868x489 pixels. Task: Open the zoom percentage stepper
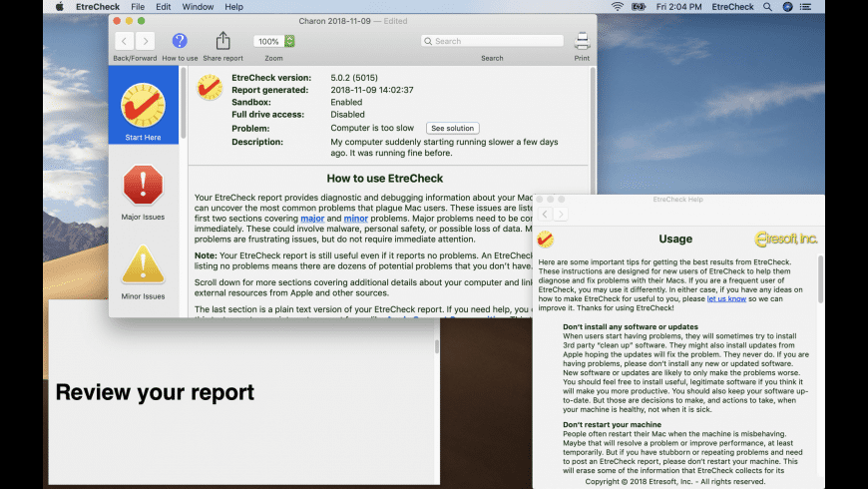click(289, 41)
